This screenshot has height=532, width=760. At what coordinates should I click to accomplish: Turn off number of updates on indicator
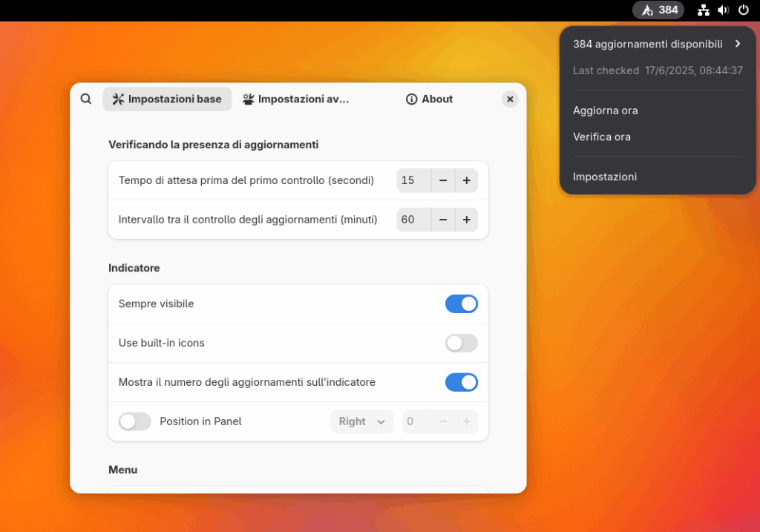[462, 382]
